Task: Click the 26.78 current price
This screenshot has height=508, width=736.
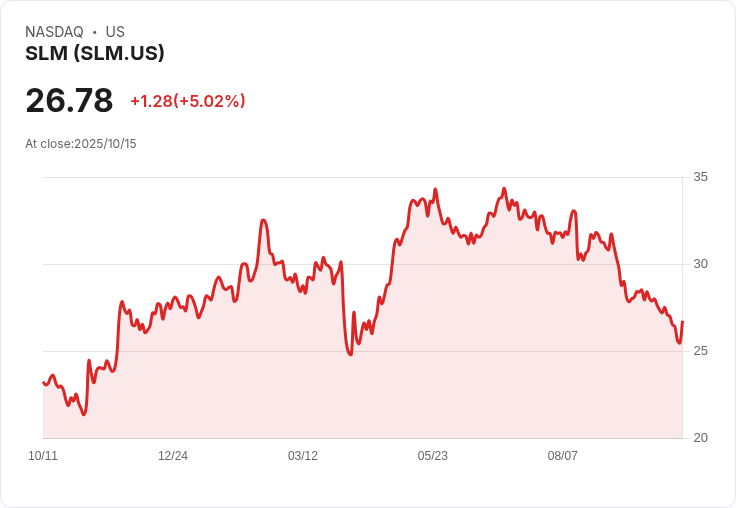Action: coord(69,100)
